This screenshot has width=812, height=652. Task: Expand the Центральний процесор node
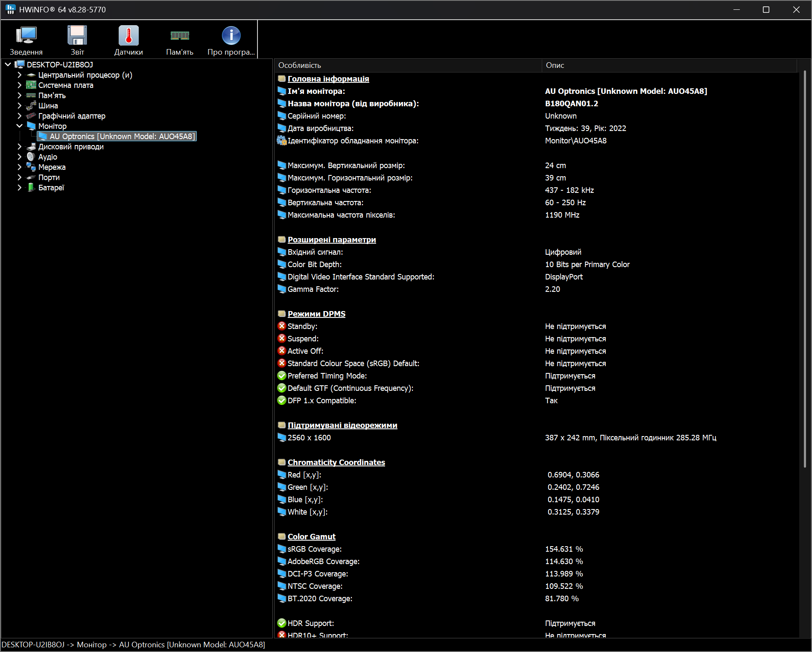pos(19,75)
